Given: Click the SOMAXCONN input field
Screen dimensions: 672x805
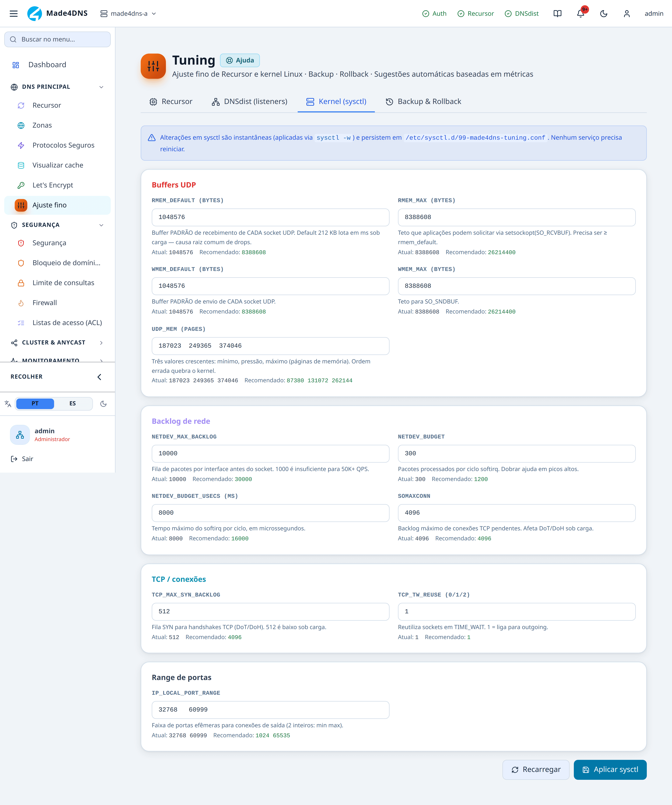Looking at the screenshot, I should click(x=516, y=513).
